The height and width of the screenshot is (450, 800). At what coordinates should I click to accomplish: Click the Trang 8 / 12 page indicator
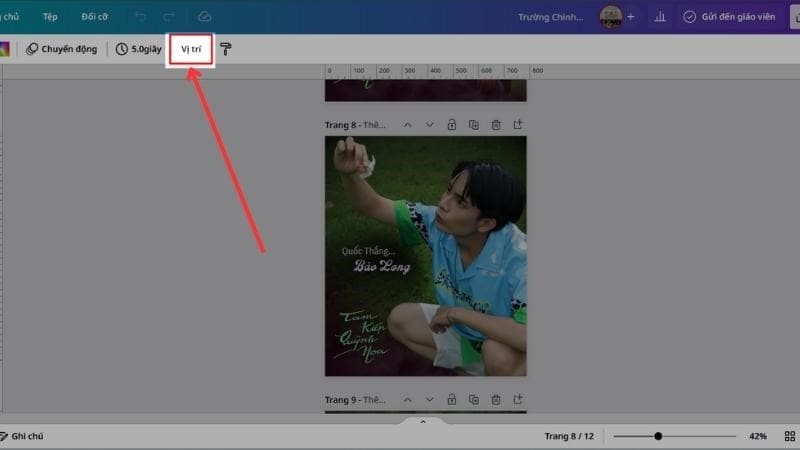click(569, 436)
